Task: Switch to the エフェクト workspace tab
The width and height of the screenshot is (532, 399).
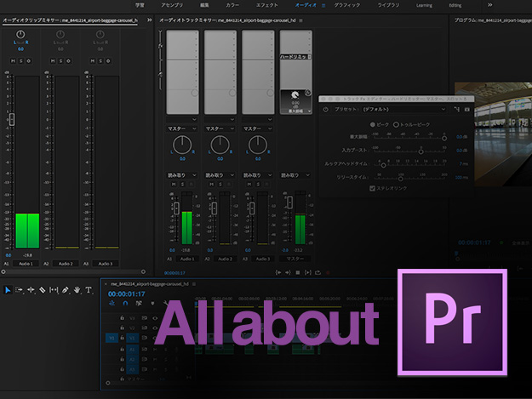Action: point(267,5)
